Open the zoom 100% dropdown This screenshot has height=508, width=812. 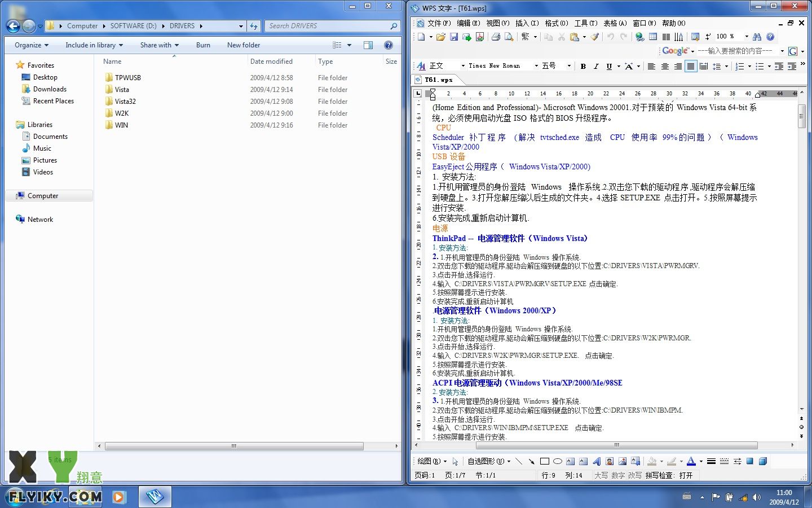[747, 37]
